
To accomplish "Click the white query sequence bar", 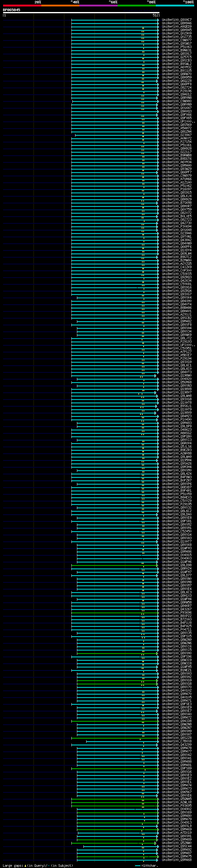I will pyautogui.click(x=81, y=12).
